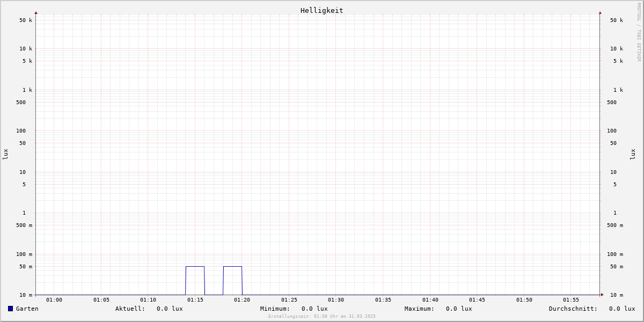
Task: Click the red arrow at time axis end
Action: (x=602, y=295)
